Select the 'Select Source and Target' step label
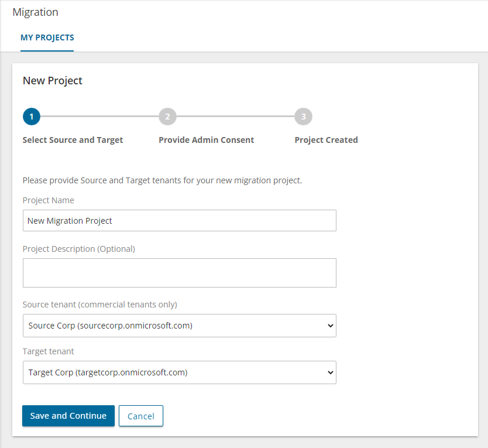 [73, 140]
